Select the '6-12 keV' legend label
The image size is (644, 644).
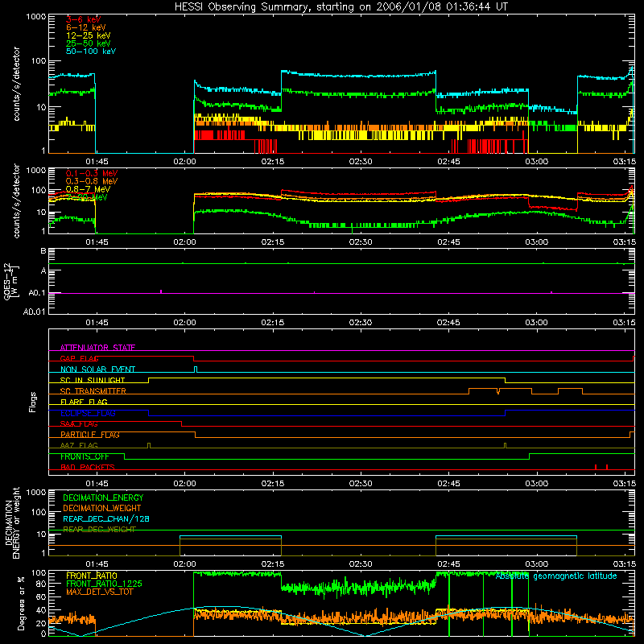[x=86, y=27]
